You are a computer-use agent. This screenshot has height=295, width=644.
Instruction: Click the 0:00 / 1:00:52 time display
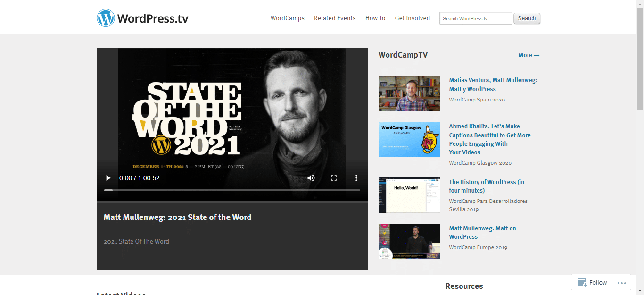click(140, 178)
